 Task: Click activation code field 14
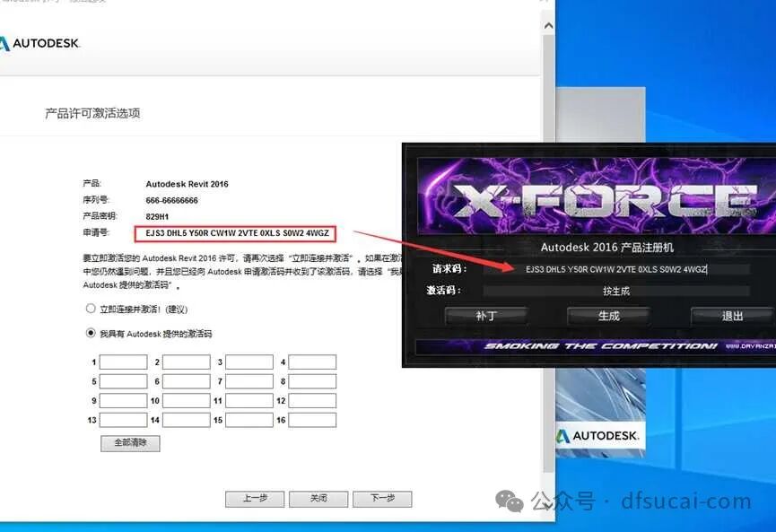pos(186,420)
